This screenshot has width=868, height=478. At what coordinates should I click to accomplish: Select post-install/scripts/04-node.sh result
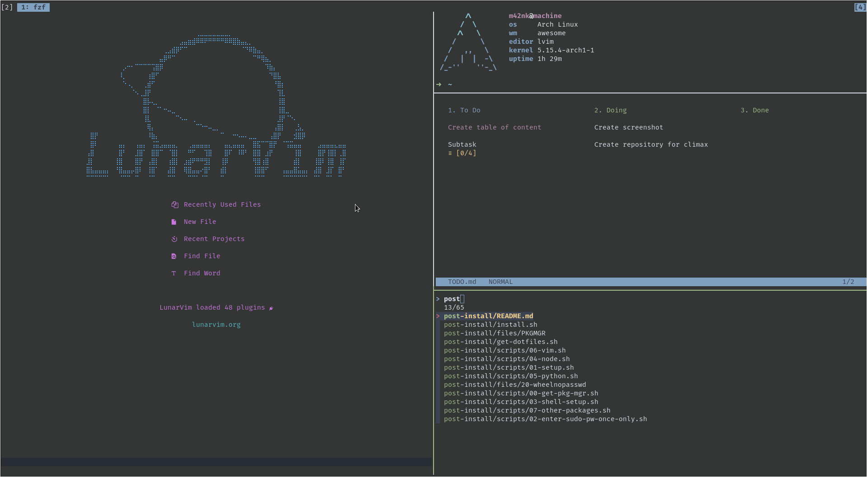(x=507, y=359)
